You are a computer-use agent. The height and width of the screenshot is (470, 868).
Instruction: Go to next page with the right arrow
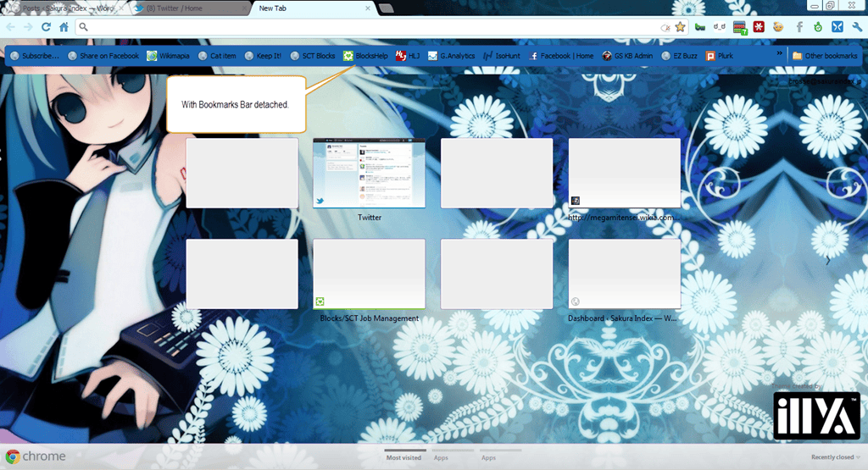[828, 261]
